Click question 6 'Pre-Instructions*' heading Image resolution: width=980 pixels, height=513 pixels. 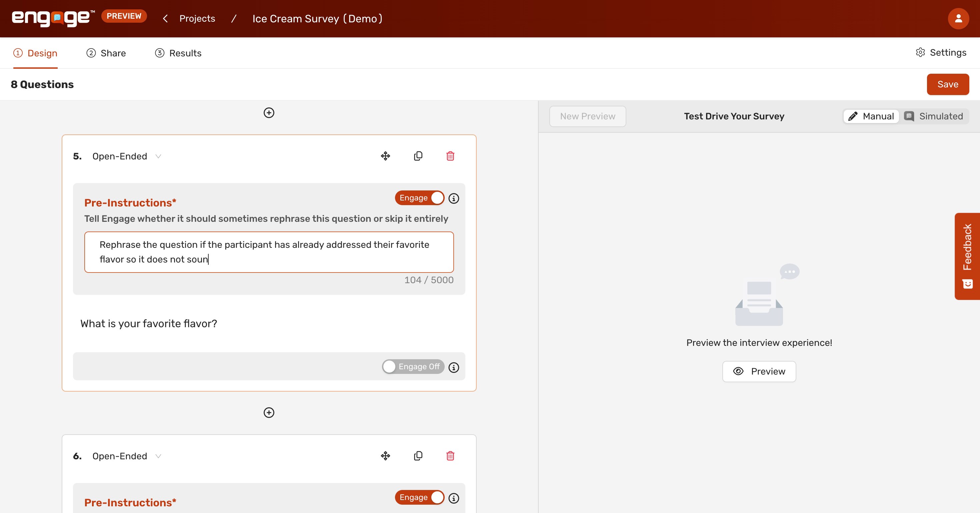click(x=130, y=503)
